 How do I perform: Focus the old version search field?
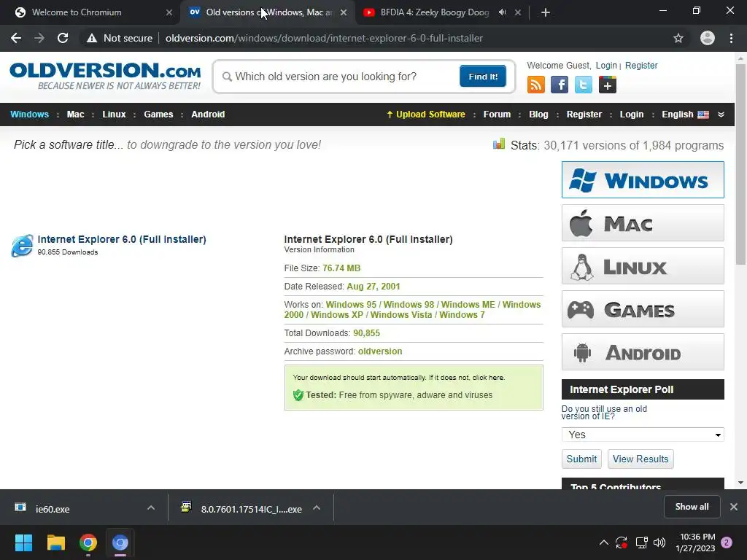[x=338, y=76]
